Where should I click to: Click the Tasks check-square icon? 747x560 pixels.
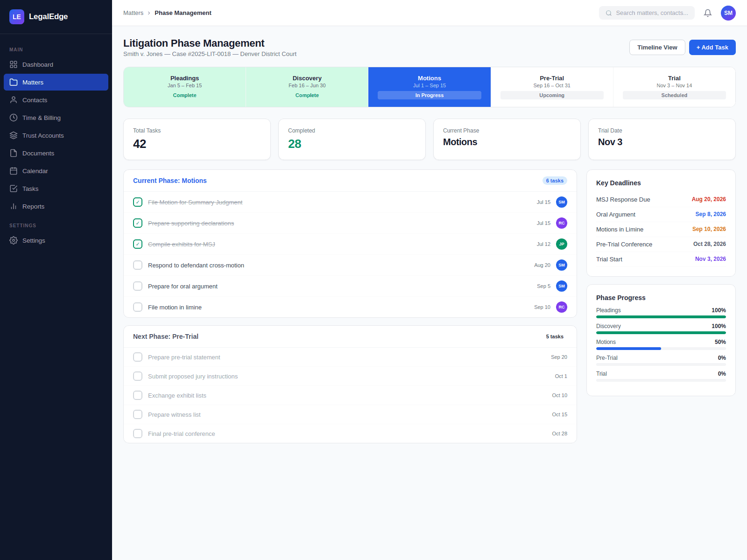pyautogui.click(x=14, y=189)
